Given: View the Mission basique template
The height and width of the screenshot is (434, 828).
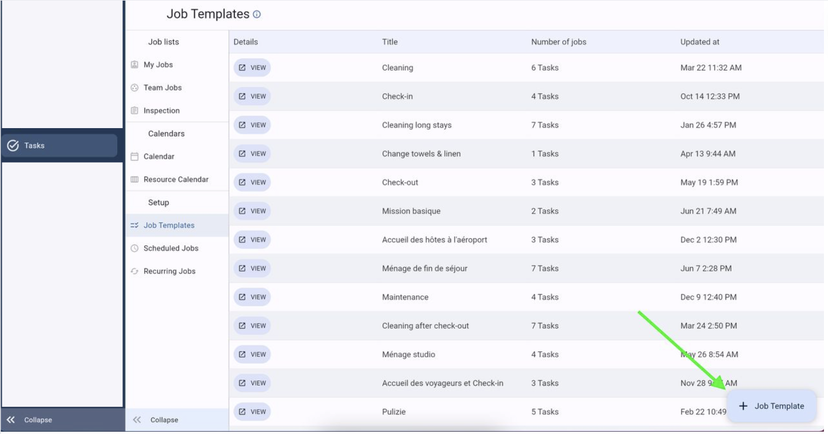Looking at the screenshot, I should [x=252, y=211].
